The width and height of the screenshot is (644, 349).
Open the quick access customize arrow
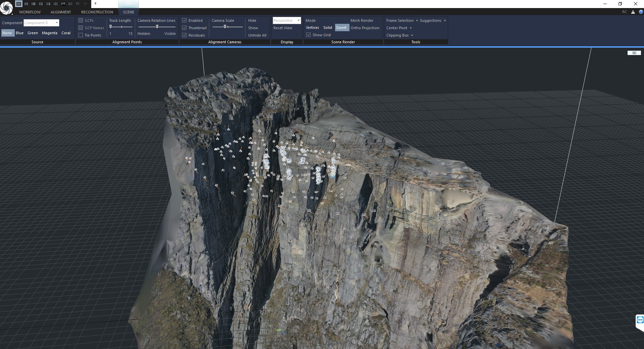(x=95, y=4)
